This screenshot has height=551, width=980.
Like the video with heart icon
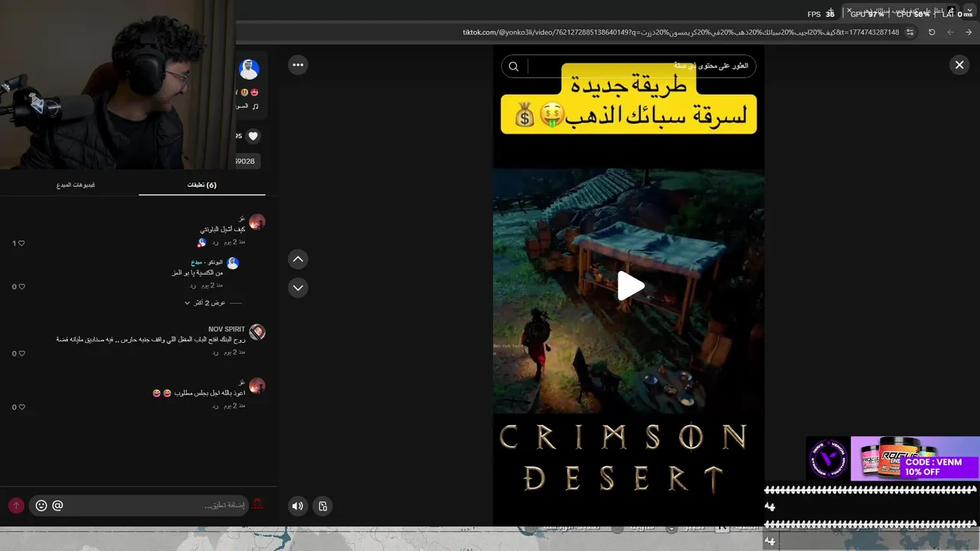pyautogui.click(x=253, y=136)
